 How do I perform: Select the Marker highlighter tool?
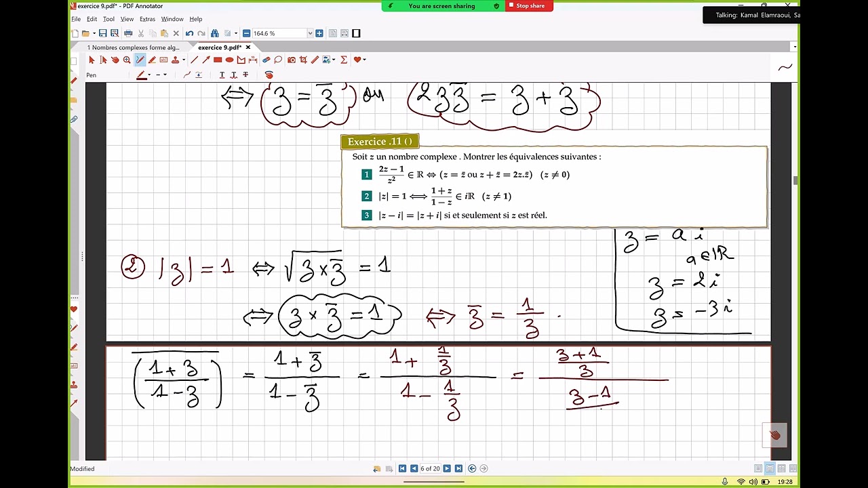pos(152,60)
